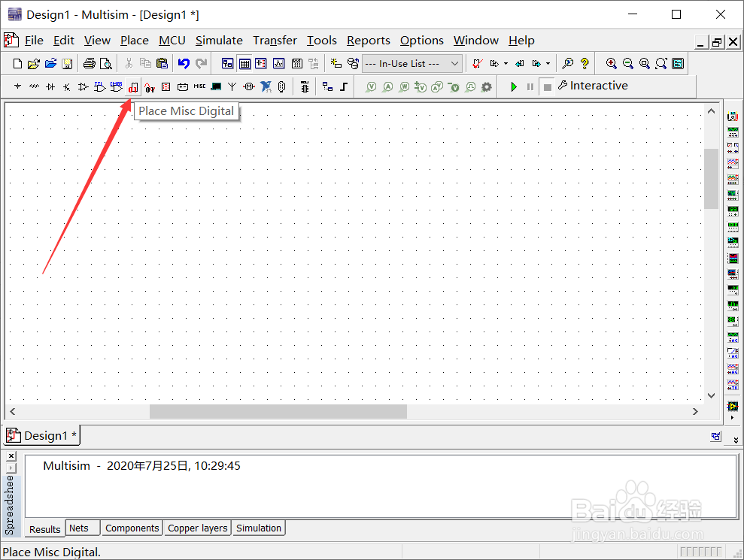Image resolution: width=744 pixels, height=560 pixels.
Task: Click the horizontal scrollbar right arrow
Action: point(695,412)
